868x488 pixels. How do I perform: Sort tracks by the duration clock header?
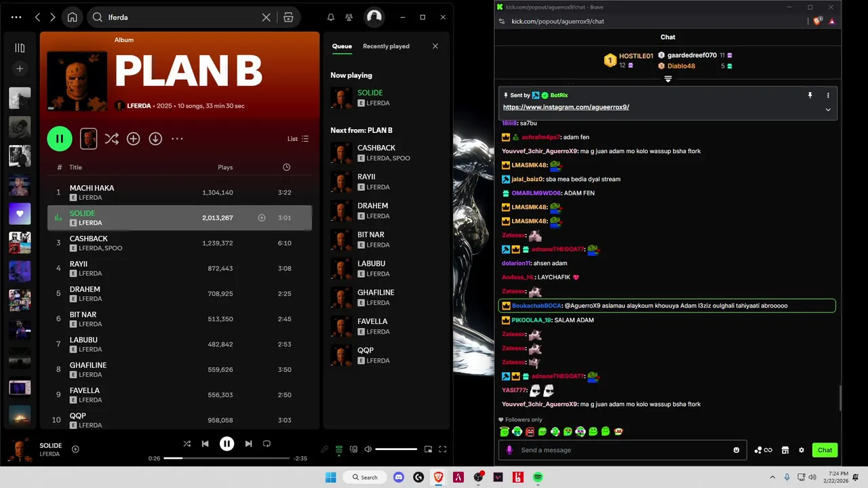pos(286,167)
